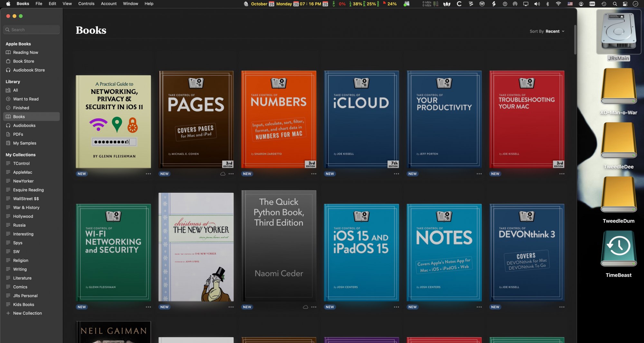Click the vertical scrollbar of the book grid
Viewport: 644px width, 343px height.
(575, 40)
